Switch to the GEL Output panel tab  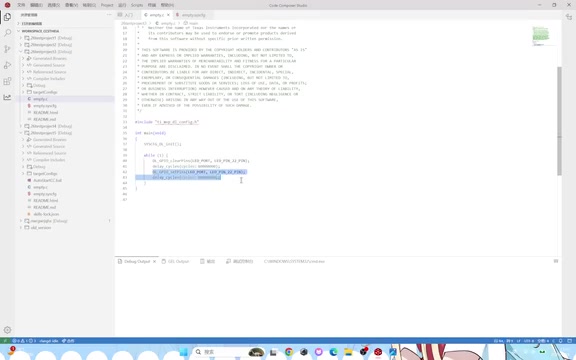click(x=175, y=262)
